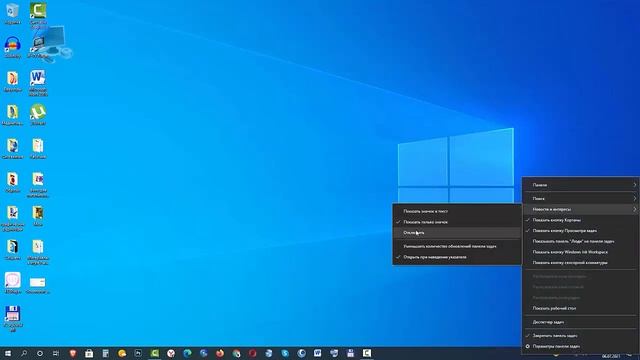
Task: Expand the 'Панели' submenu
Action: (580, 185)
